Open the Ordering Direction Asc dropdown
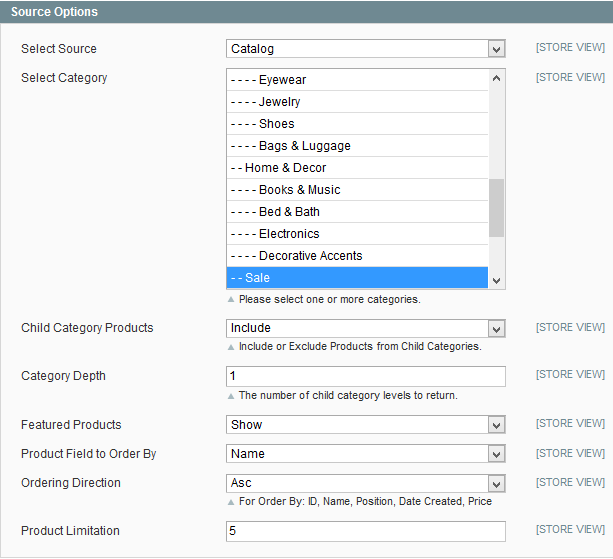 (x=366, y=483)
